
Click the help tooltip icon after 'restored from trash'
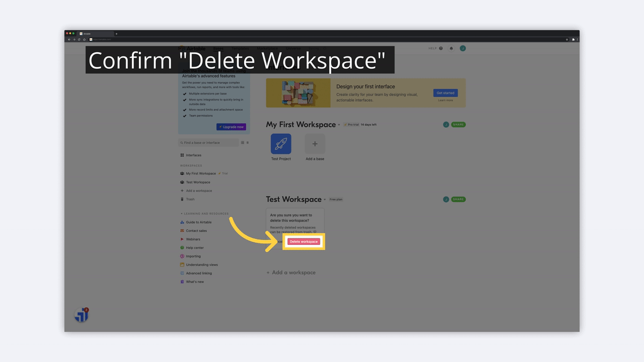tap(314, 231)
